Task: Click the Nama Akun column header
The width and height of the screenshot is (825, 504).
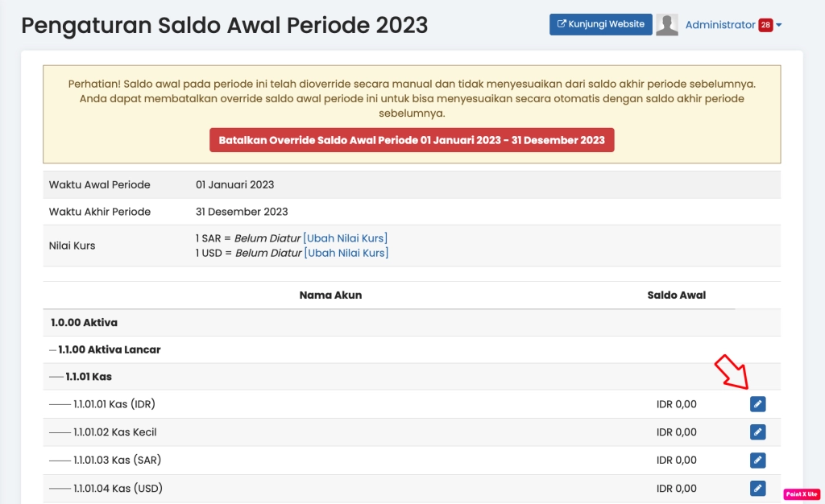Action: (330, 295)
